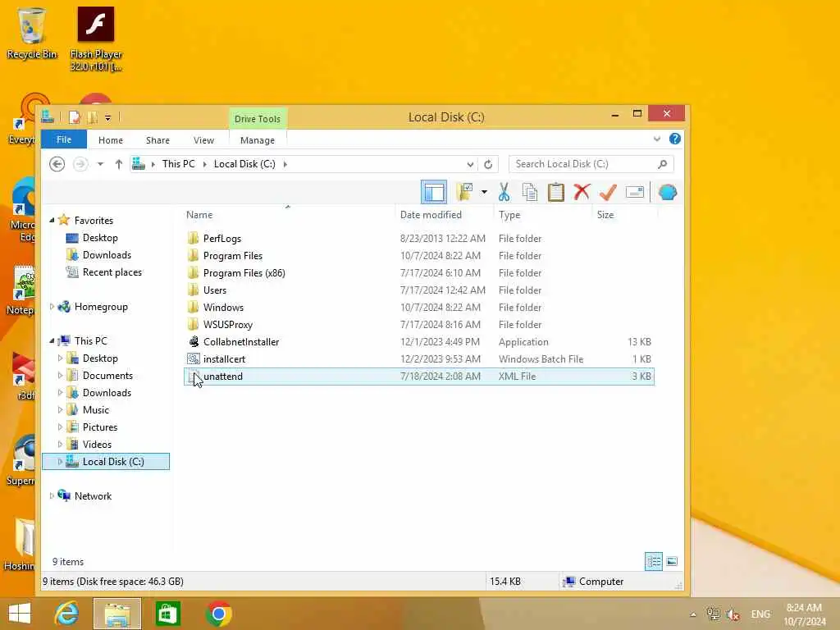Select Recent places in Favorites
The width and height of the screenshot is (840, 630).
(x=112, y=272)
